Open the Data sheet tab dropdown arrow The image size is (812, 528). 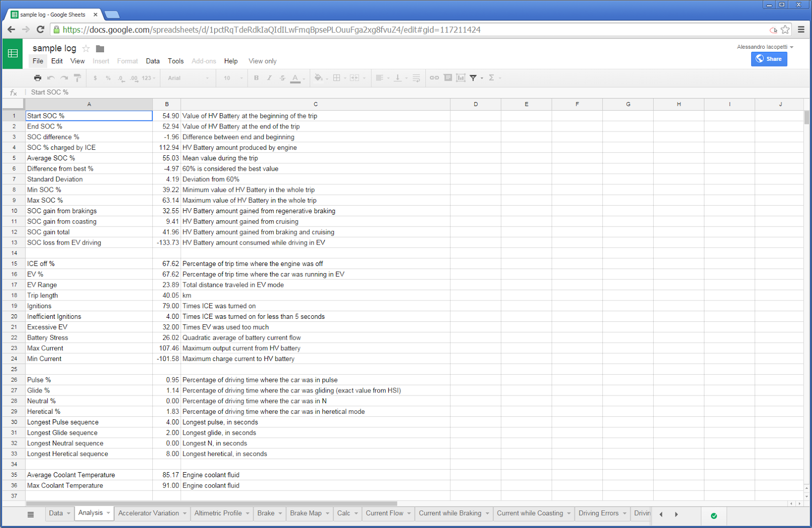pos(69,513)
